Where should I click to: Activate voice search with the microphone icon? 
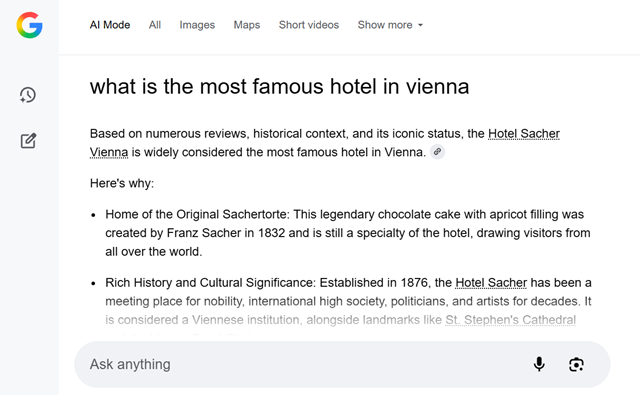tap(539, 364)
